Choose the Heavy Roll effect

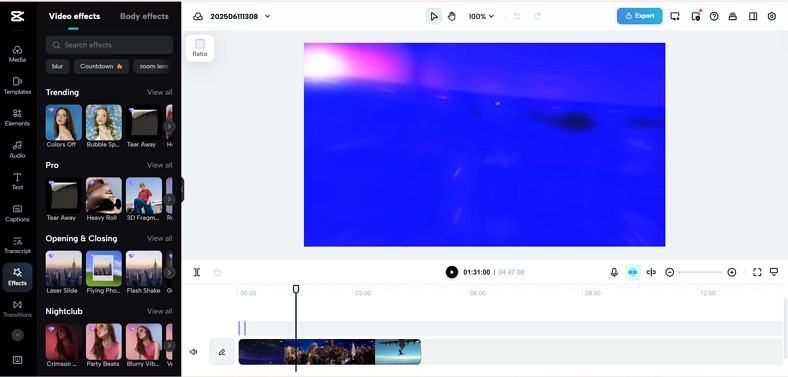pos(104,195)
